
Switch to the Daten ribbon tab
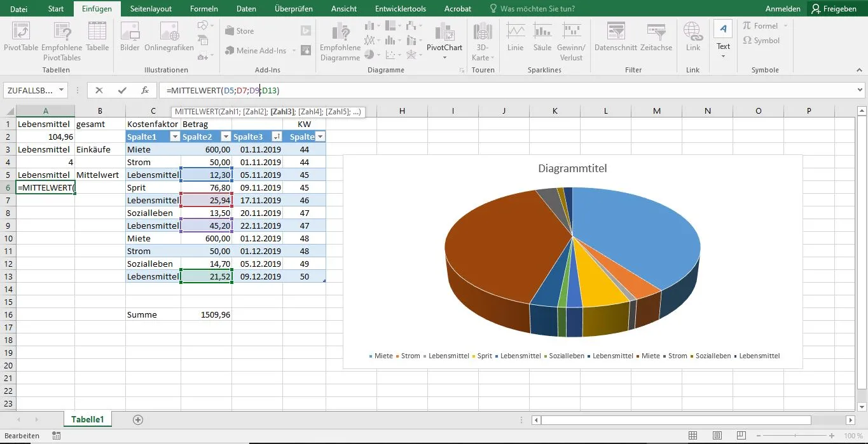[245, 8]
